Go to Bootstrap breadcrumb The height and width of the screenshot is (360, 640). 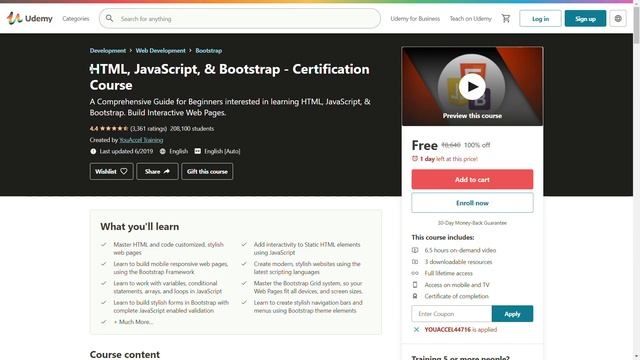209,51
